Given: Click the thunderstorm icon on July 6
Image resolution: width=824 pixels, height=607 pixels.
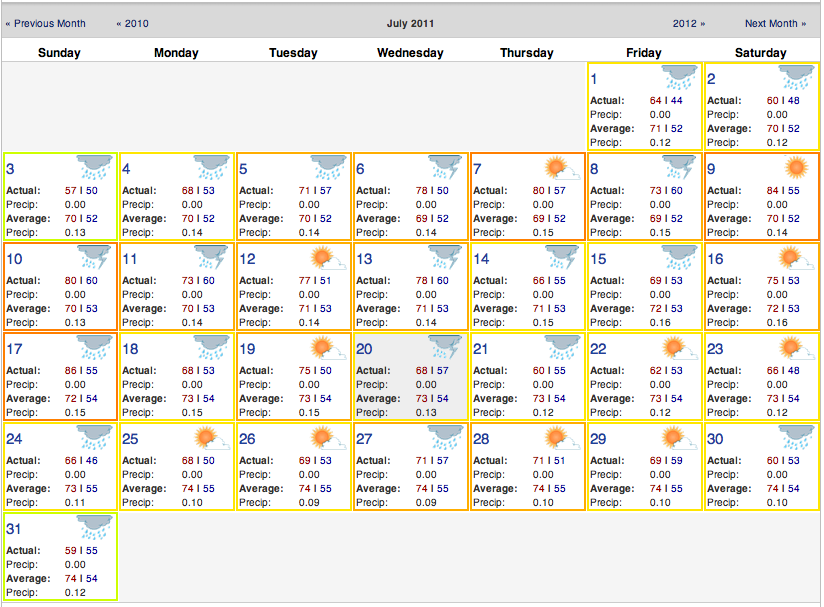Looking at the screenshot, I should pos(444,167).
